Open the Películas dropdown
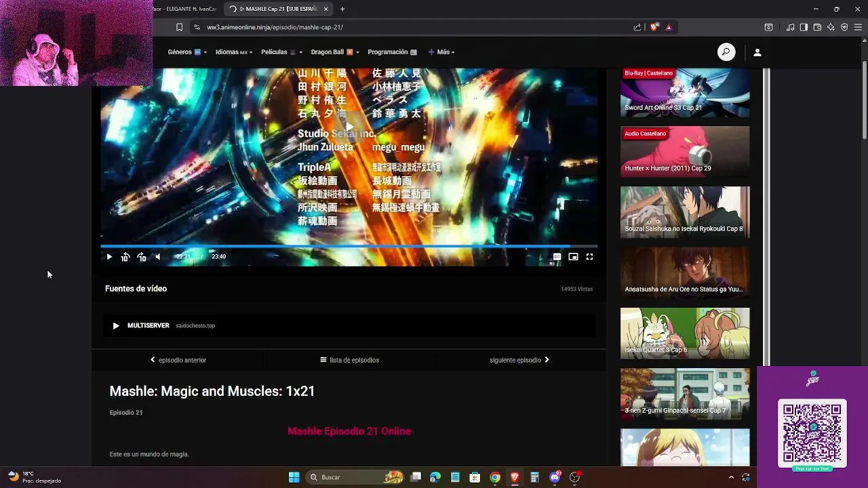This screenshot has height=488, width=868. click(x=281, y=52)
